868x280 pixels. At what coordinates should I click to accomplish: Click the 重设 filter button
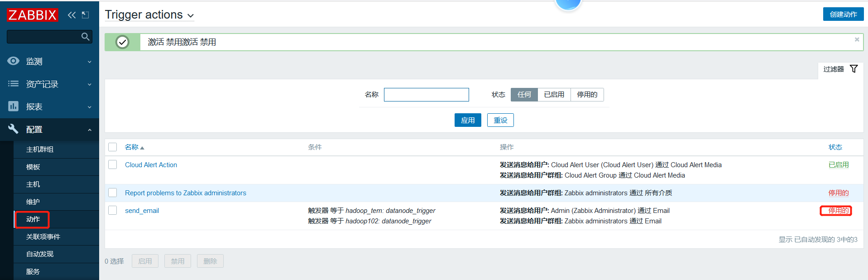(500, 120)
